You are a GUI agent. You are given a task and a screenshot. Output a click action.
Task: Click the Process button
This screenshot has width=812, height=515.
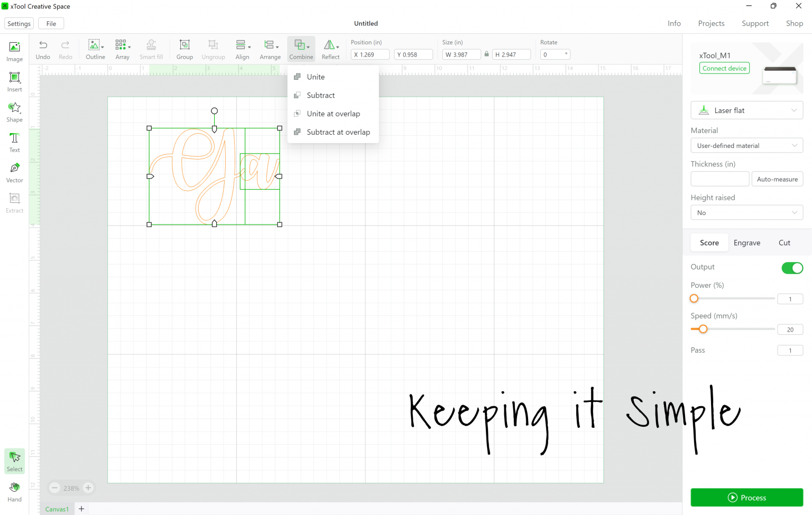point(746,497)
